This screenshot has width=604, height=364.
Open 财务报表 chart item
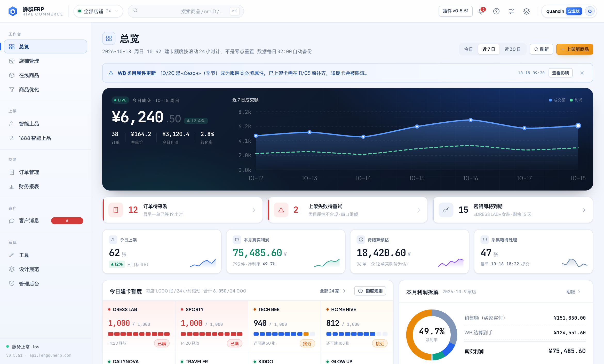45,186
